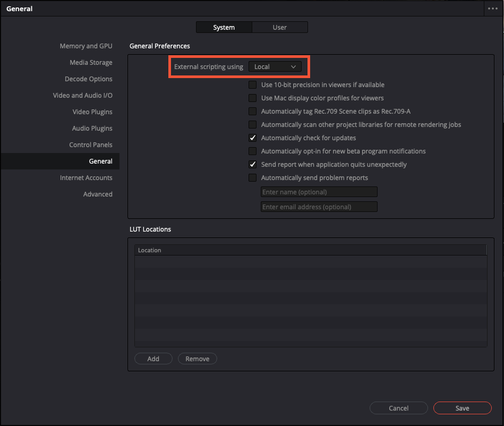Open the Advanced settings page
Screen dimensions: 504x426
coord(98,194)
